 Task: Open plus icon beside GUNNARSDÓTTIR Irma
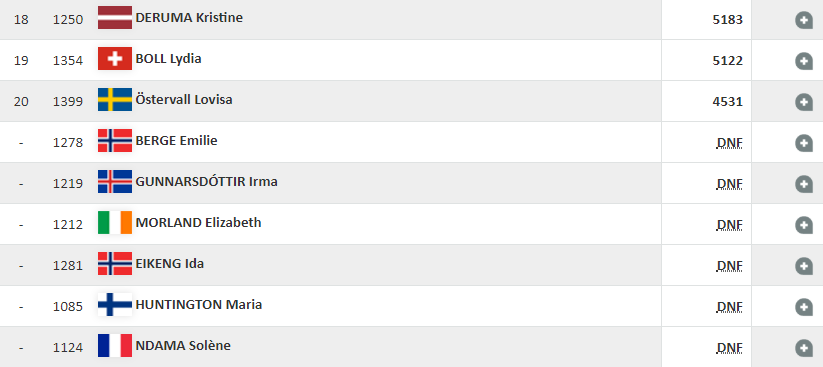tap(804, 184)
